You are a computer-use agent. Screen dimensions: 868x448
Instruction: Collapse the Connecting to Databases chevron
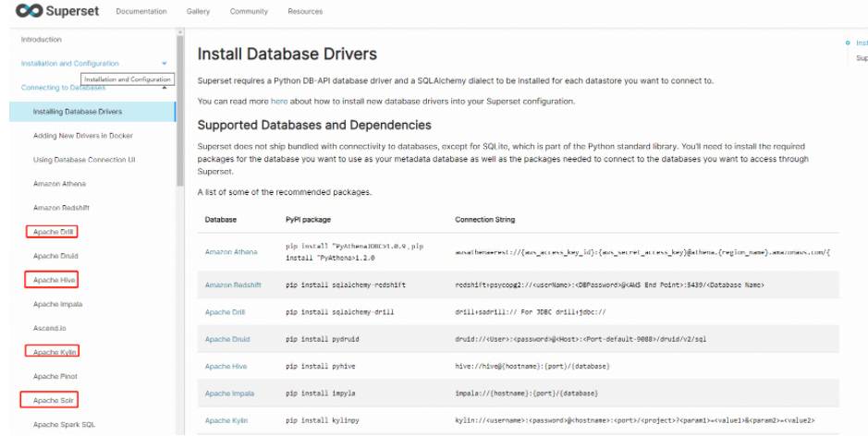(165, 88)
